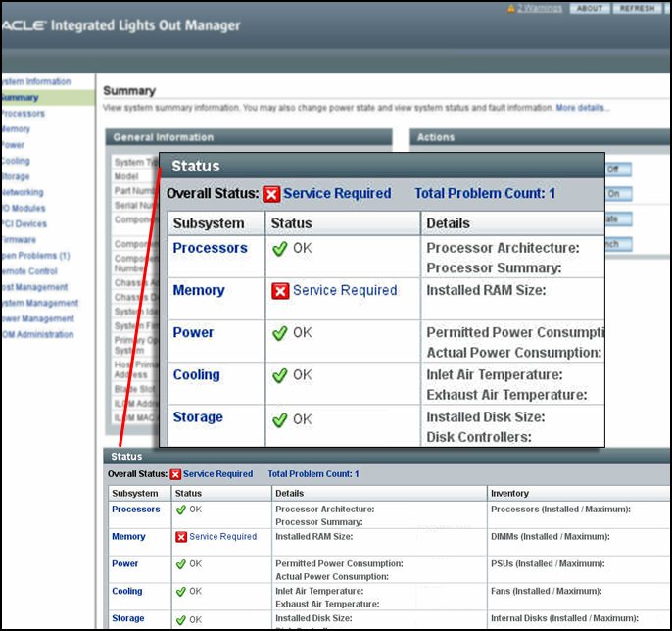This screenshot has width=672, height=631.
Task: Click Total Problem Count: 1 in lower panel
Action: [313, 474]
